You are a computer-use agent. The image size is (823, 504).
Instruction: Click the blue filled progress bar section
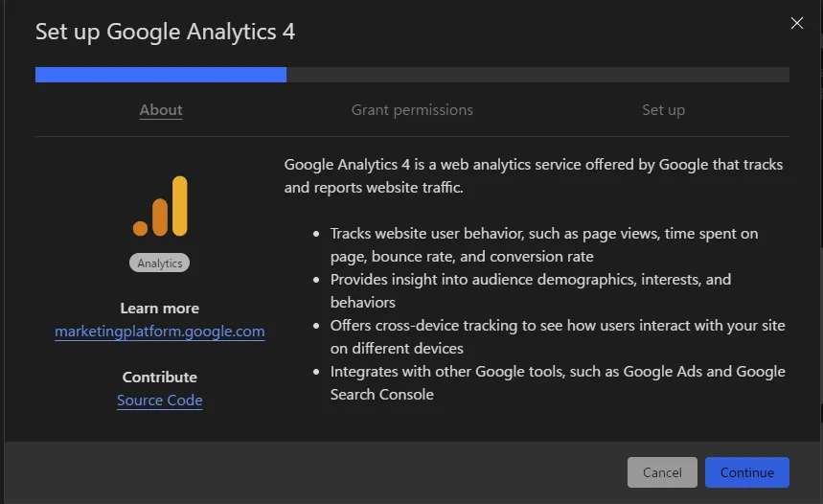click(x=160, y=75)
